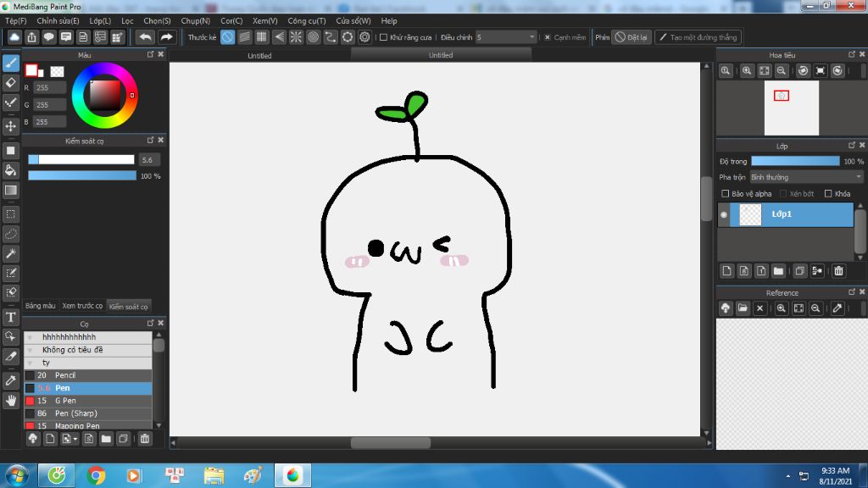
Task: Turn off the ruler using circle-slash icon
Action: (x=227, y=37)
